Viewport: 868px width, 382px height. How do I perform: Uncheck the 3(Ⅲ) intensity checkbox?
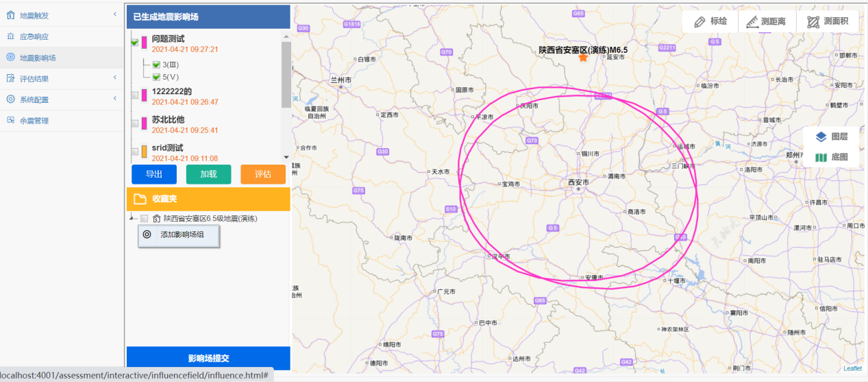(156, 64)
